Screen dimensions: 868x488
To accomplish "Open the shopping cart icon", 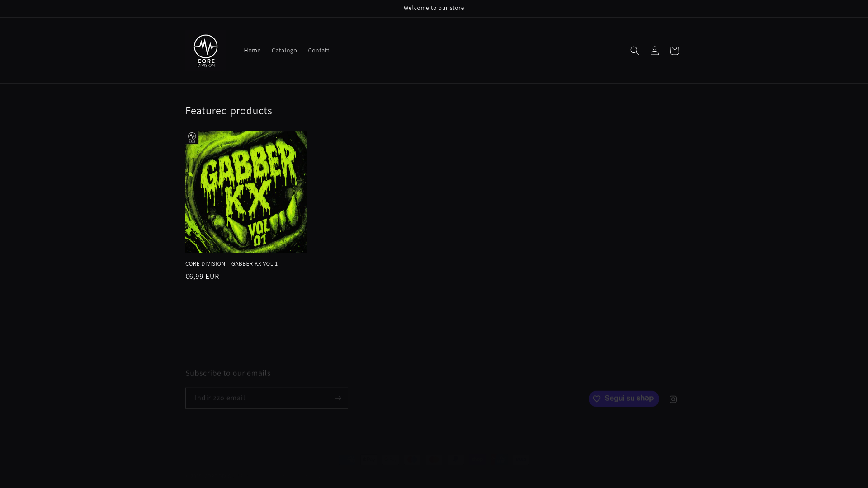I will coord(675,51).
